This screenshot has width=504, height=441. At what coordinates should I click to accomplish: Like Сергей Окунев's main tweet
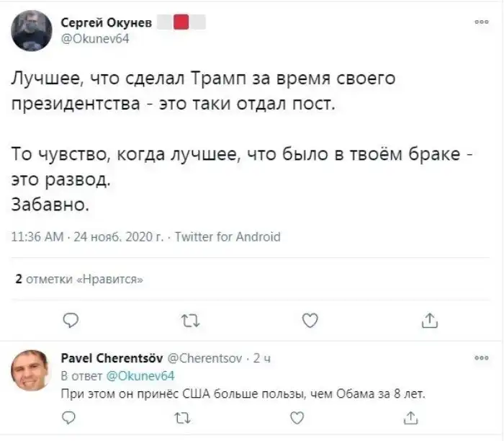click(309, 320)
